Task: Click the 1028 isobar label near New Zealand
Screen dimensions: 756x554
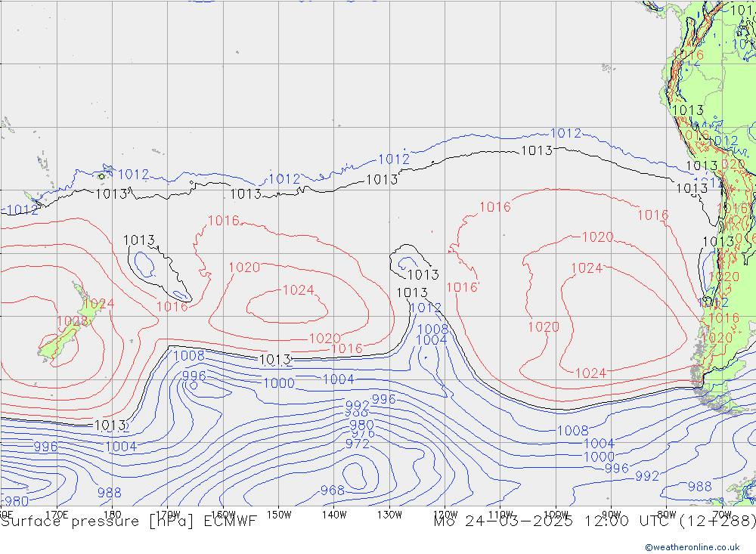Action: tap(73, 321)
